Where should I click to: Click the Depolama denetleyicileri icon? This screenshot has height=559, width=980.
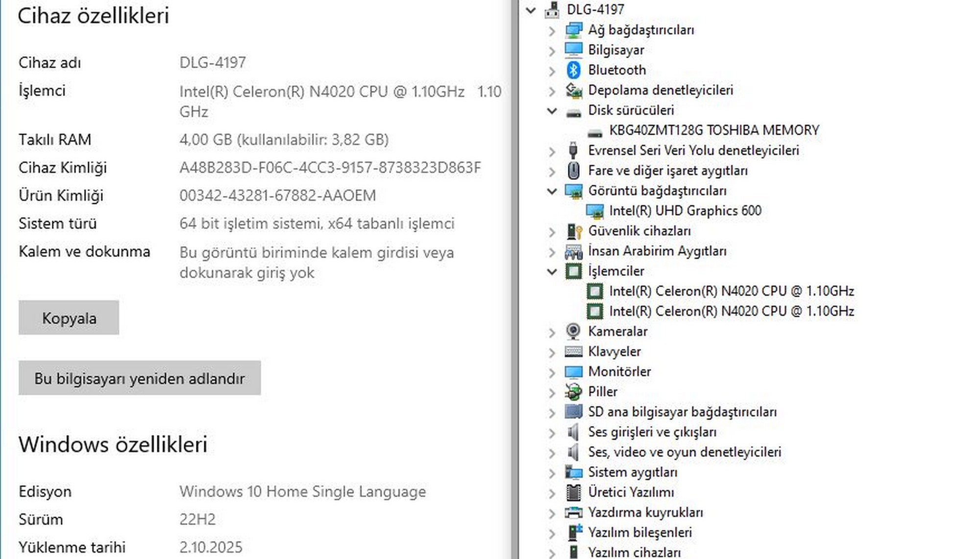(x=573, y=90)
